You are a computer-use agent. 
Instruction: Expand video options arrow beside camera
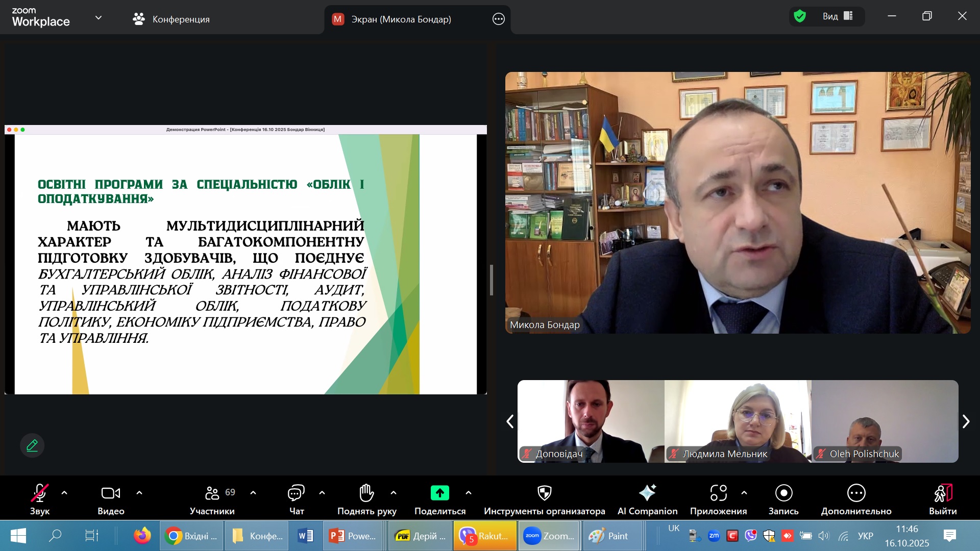(139, 493)
